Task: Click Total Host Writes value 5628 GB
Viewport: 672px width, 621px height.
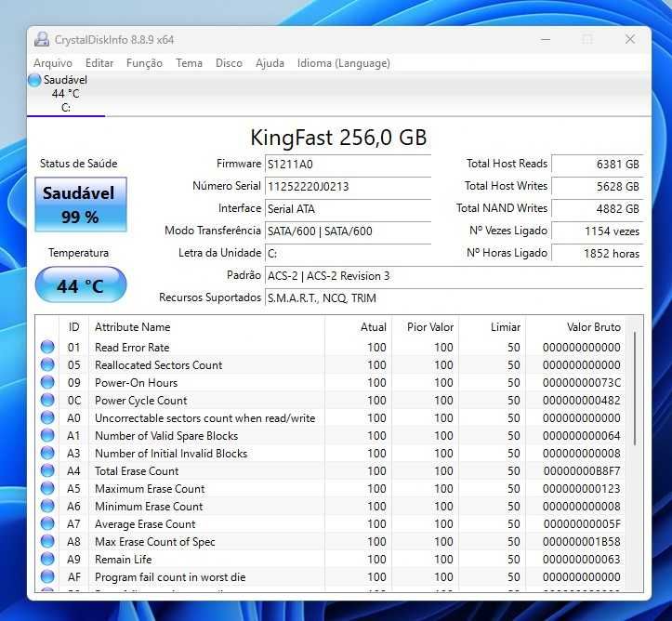Action: click(x=597, y=187)
